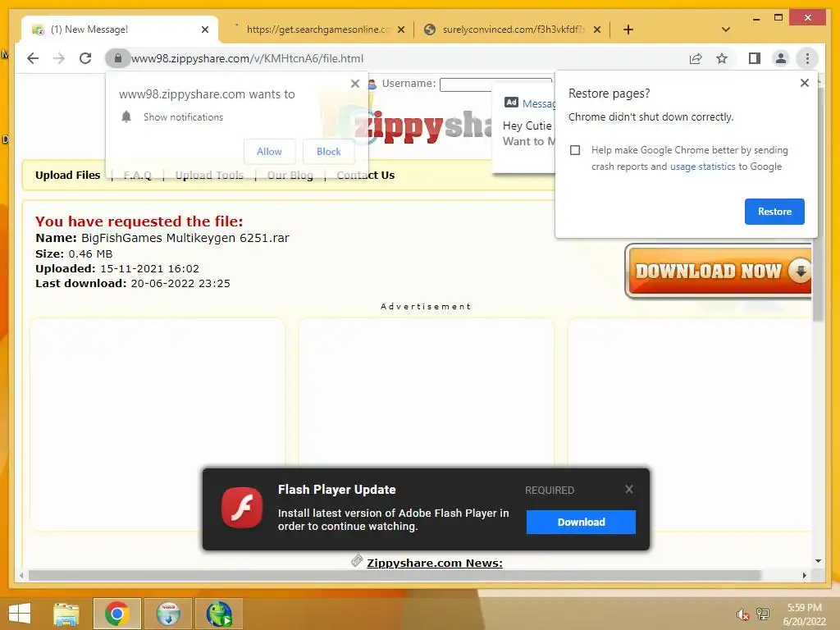Click the muted volume tray icon
The image size is (840, 630).
pos(742,614)
